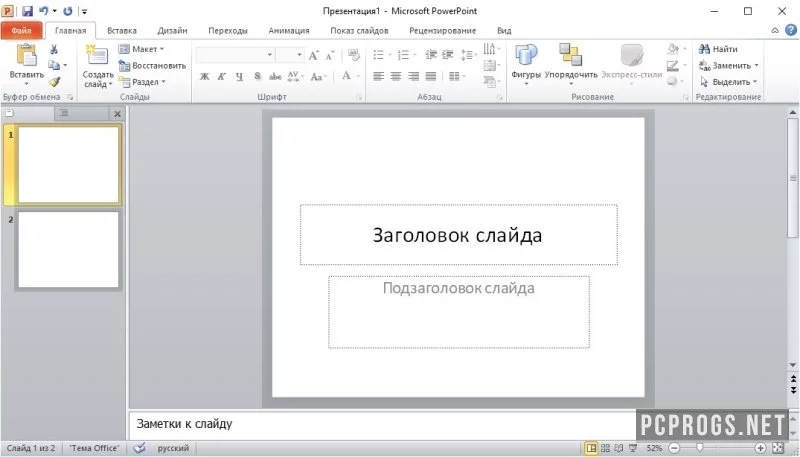Justify the paragraph text

(x=431, y=77)
